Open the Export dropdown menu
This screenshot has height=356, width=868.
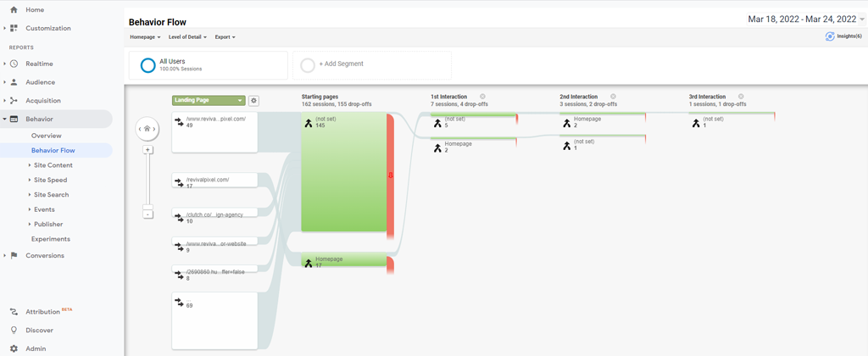click(225, 37)
